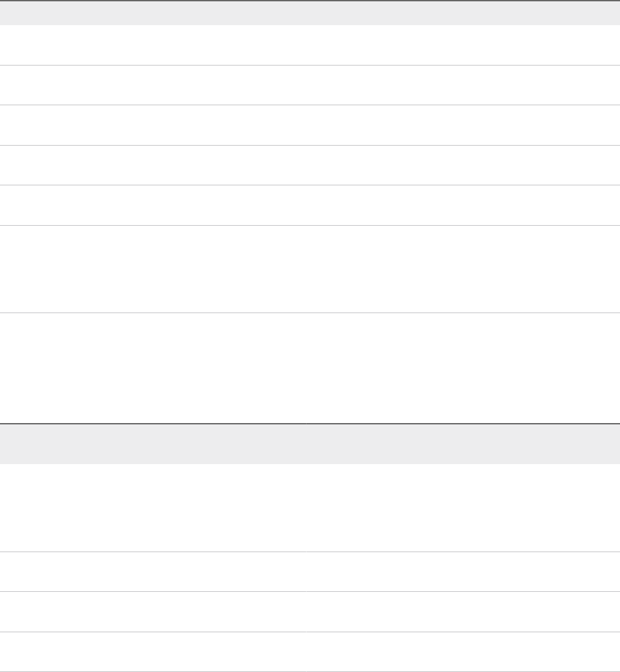Click the left cell of the lower table's second row

(153, 572)
